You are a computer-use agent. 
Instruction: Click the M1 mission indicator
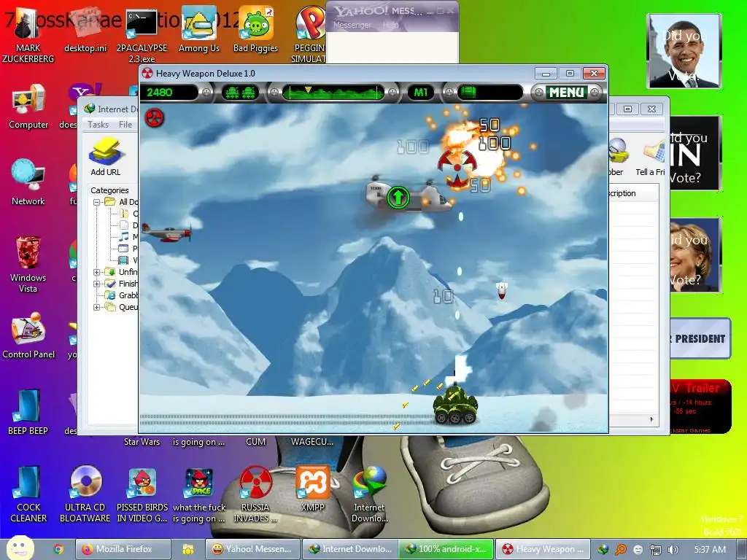point(421,93)
